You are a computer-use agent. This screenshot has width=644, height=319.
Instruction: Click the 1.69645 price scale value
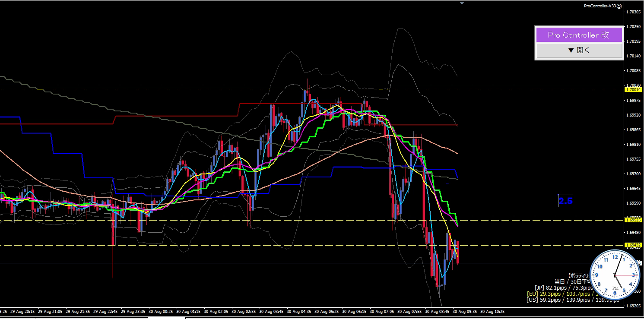[x=633, y=189]
